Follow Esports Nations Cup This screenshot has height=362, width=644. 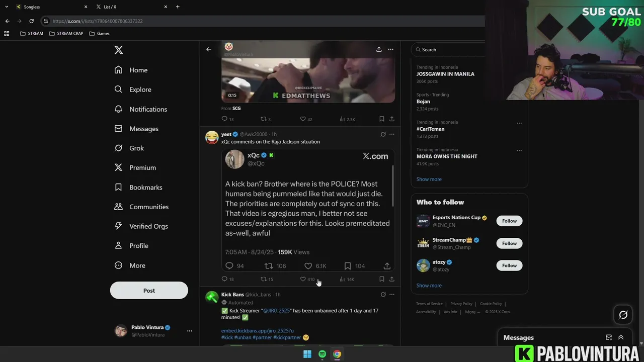[x=509, y=221]
